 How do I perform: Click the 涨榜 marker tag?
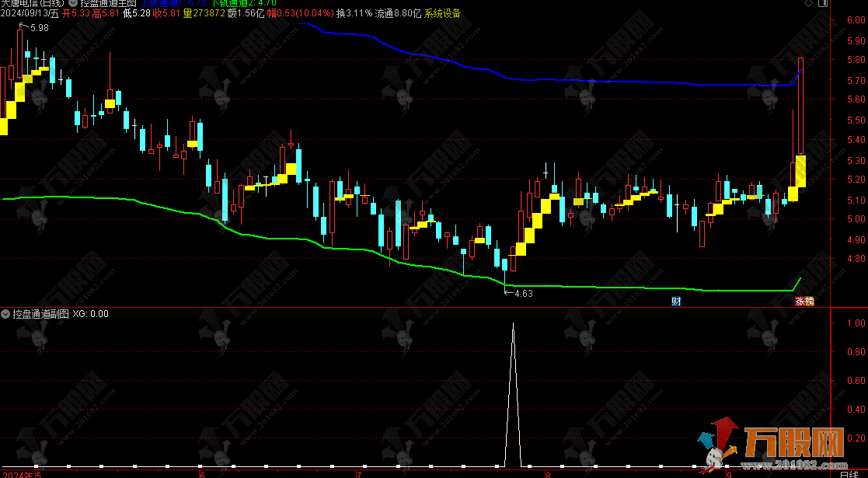pos(804,302)
